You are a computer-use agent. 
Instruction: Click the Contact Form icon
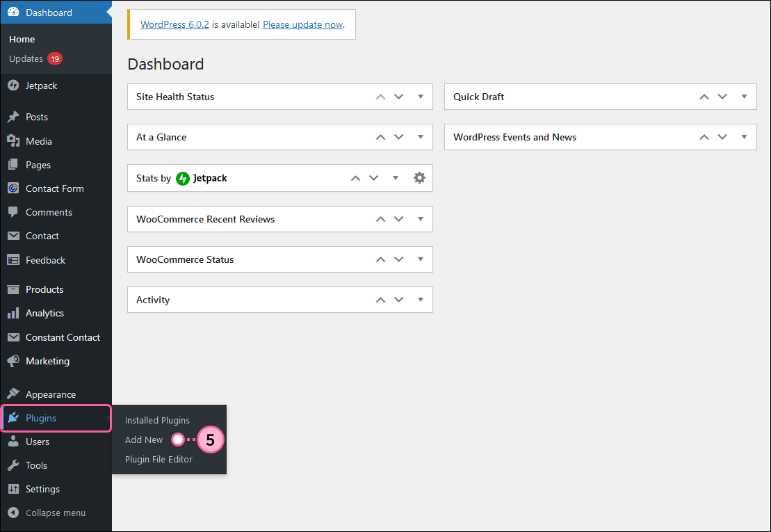click(x=13, y=188)
